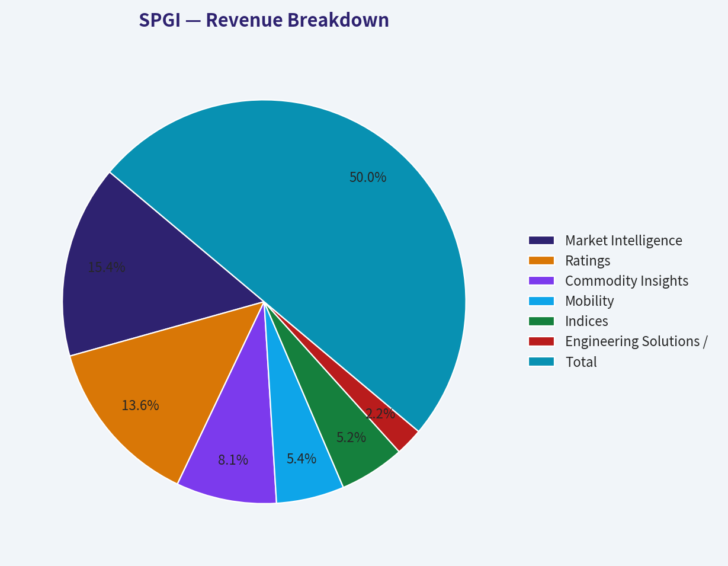The height and width of the screenshot is (566, 728).
Task: Click the Indices legend color swatch
Action: (x=541, y=321)
